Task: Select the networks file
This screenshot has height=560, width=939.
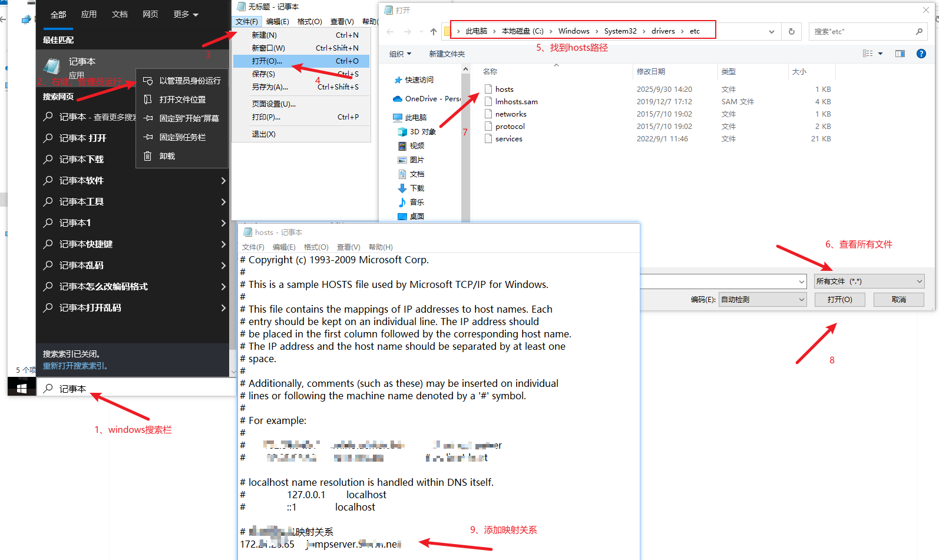Action: [511, 114]
